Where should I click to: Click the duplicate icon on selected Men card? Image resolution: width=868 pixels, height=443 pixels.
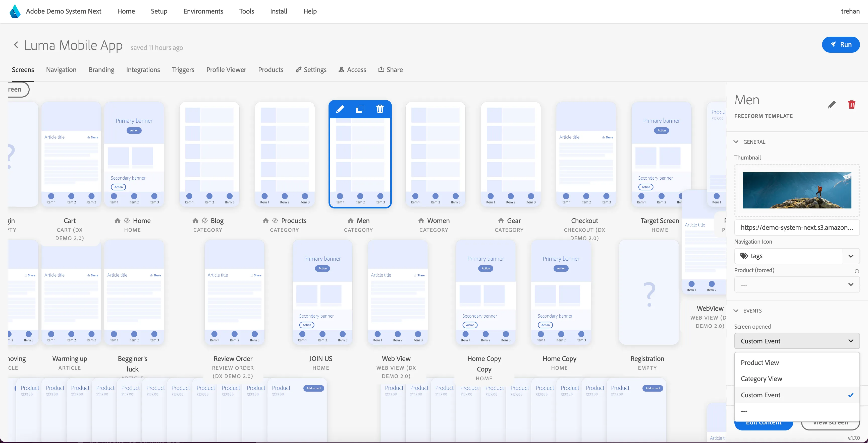pyautogui.click(x=360, y=109)
